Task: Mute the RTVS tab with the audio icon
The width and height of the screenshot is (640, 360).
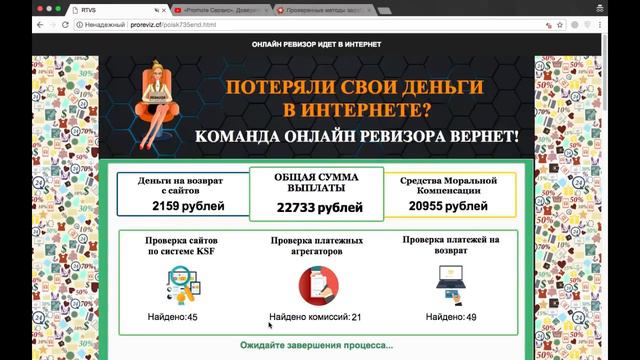Action: [157, 10]
